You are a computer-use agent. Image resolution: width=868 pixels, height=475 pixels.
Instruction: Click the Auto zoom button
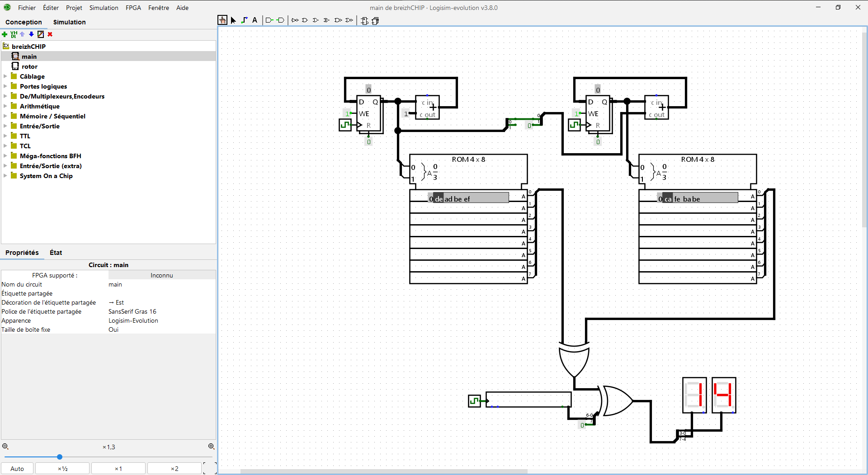pos(17,469)
